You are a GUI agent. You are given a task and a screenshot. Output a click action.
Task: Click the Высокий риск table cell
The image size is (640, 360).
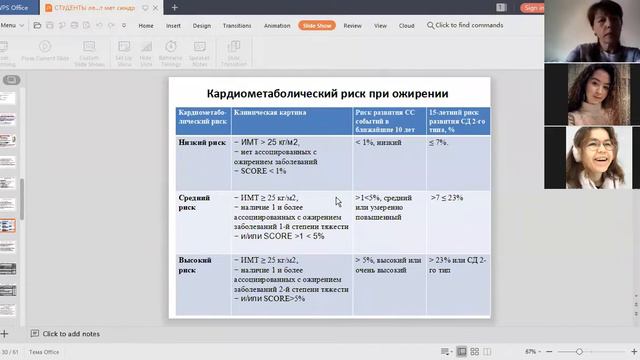(x=203, y=284)
